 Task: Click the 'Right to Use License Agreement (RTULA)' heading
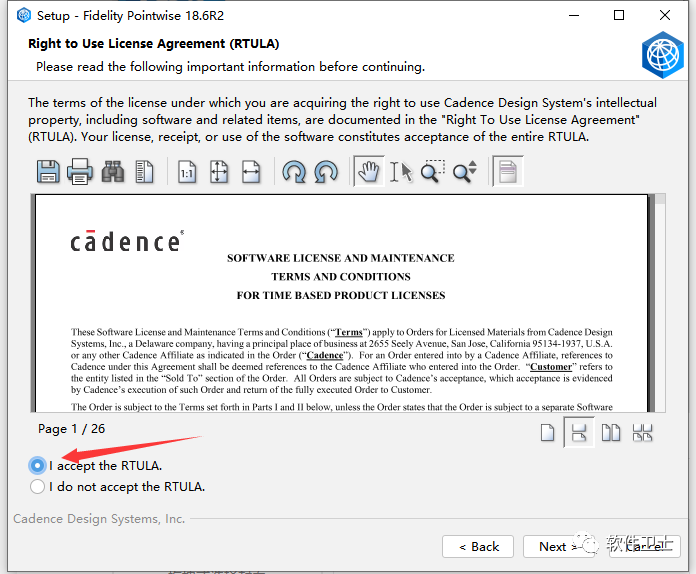coord(154,44)
